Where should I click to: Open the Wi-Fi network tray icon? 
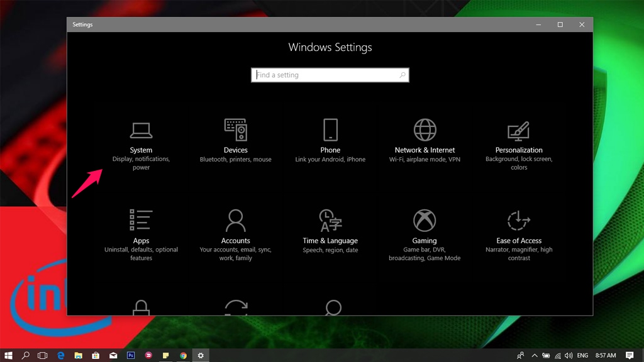[558, 356]
